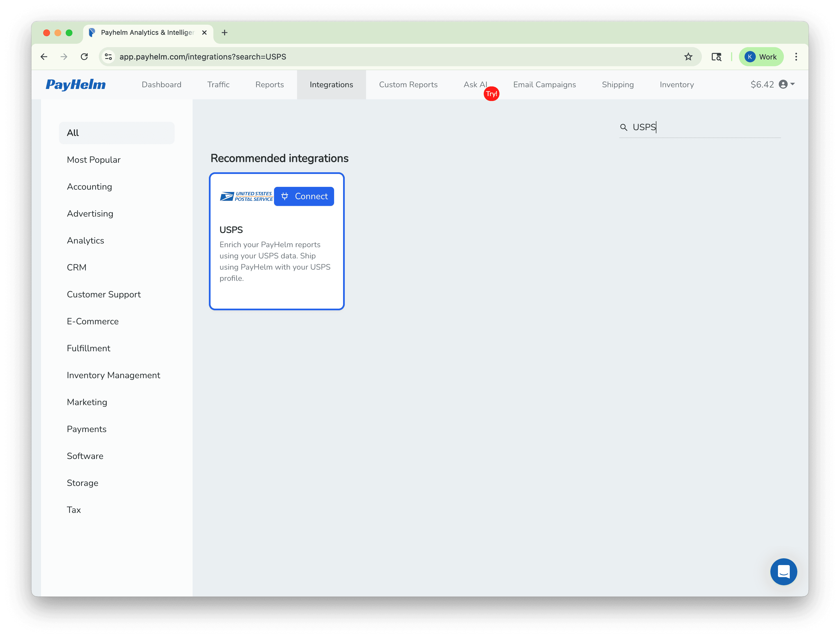This screenshot has width=840, height=638.
Task: Click the browser back arrow
Action: pyautogui.click(x=44, y=57)
